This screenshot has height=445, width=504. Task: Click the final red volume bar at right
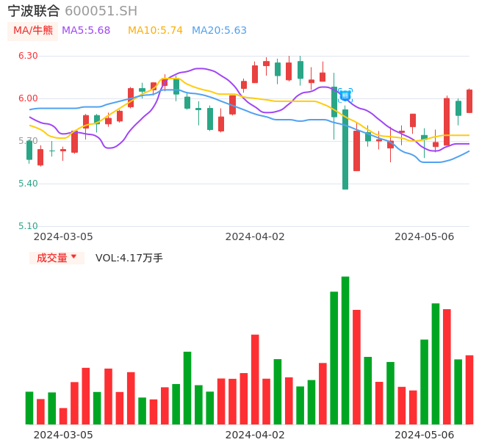pos(469,390)
